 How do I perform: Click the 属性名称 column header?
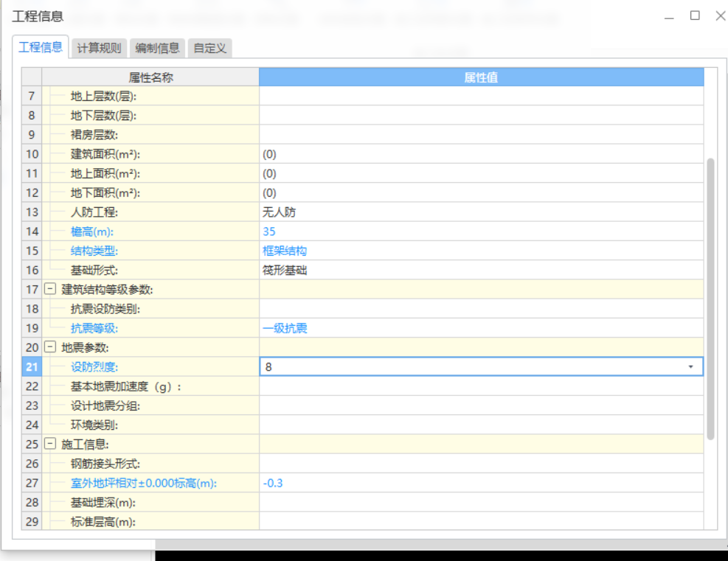(150, 77)
